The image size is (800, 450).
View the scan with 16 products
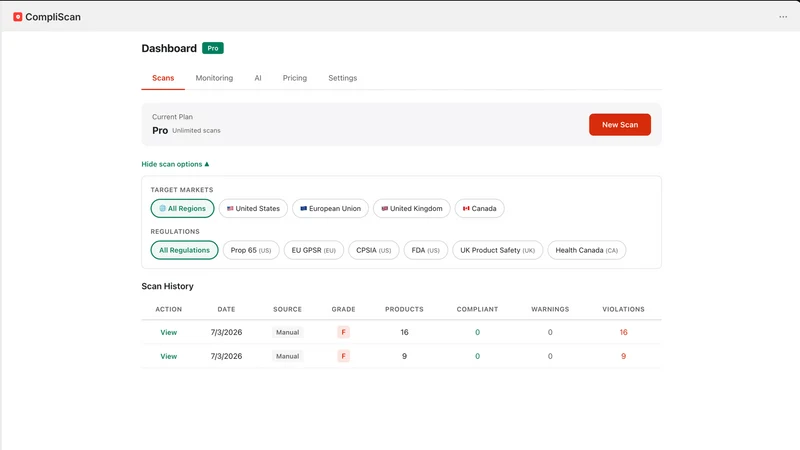tap(168, 332)
